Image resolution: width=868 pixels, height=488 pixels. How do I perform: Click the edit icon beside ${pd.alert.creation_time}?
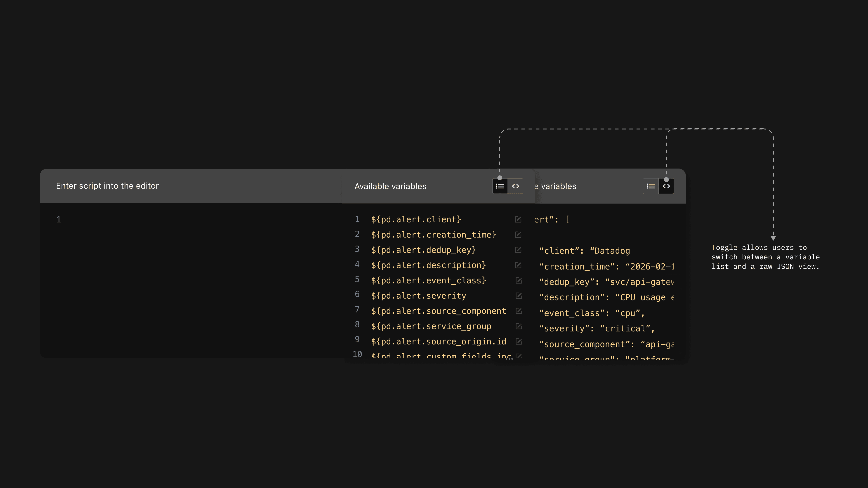[x=518, y=235]
